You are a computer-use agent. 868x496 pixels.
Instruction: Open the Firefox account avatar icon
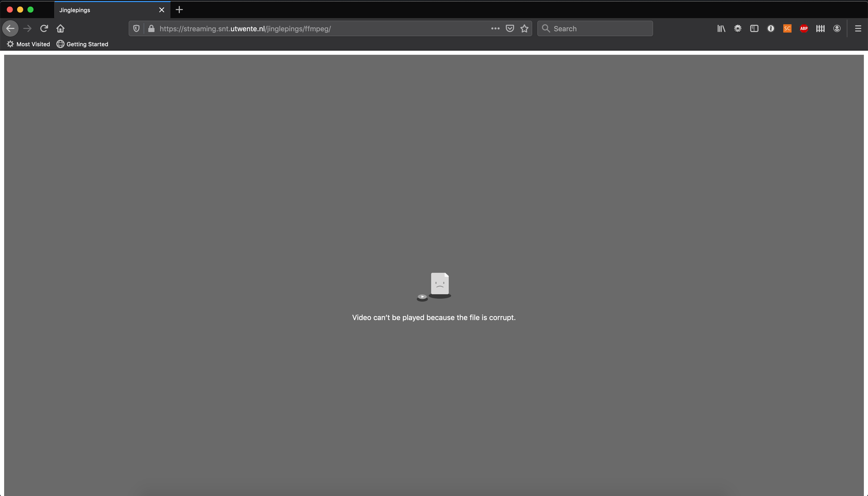(x=837, y=29)
